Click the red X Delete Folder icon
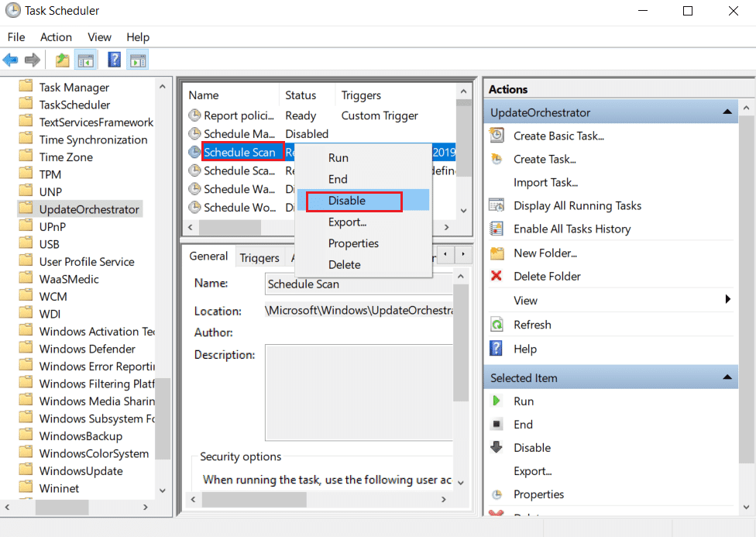The image size is (756, 537). click(496, 276)
